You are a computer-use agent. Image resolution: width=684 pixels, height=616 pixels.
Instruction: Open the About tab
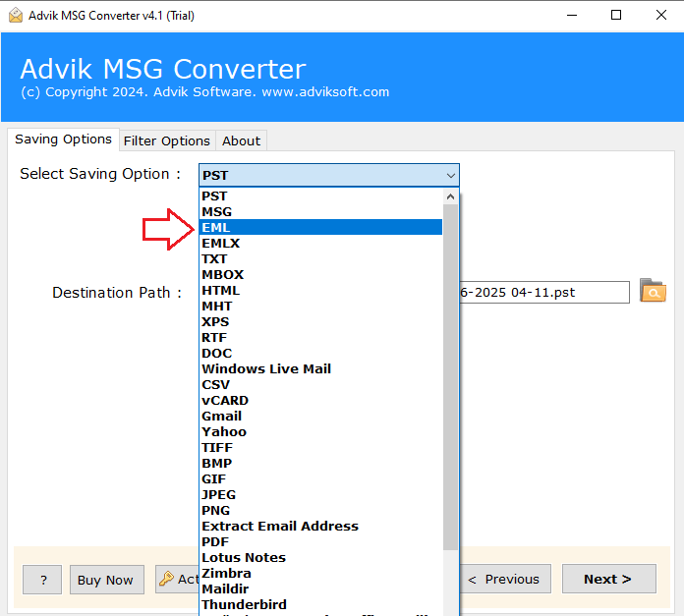pyautogui.click(x=241, y=140)
